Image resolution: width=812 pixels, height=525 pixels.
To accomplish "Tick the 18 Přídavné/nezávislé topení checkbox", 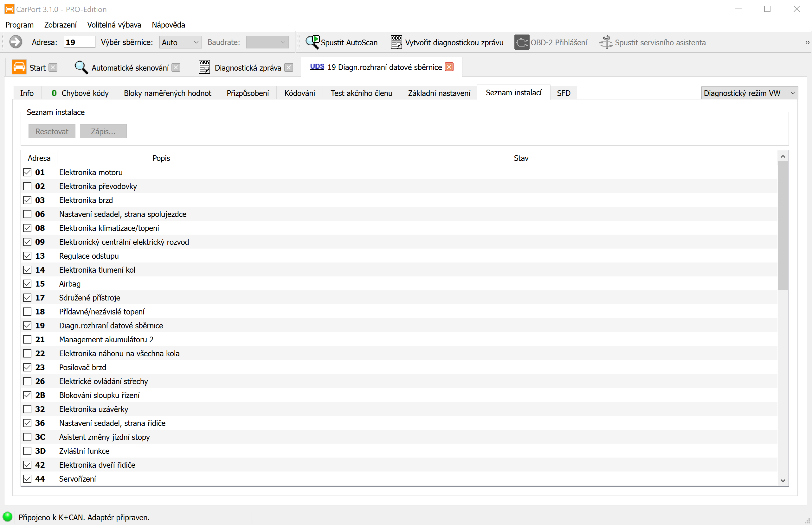I will point(27,312).
